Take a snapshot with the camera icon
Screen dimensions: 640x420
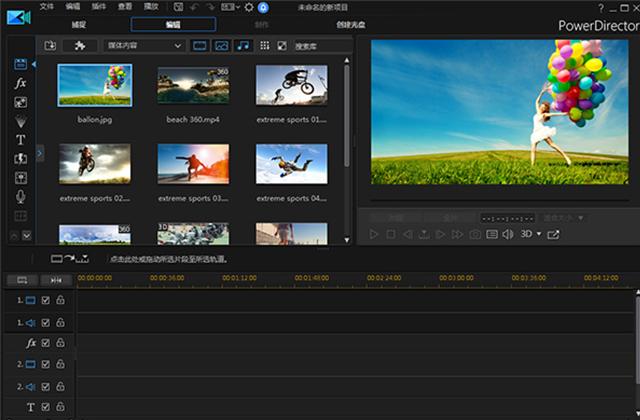tap(473, 234)
